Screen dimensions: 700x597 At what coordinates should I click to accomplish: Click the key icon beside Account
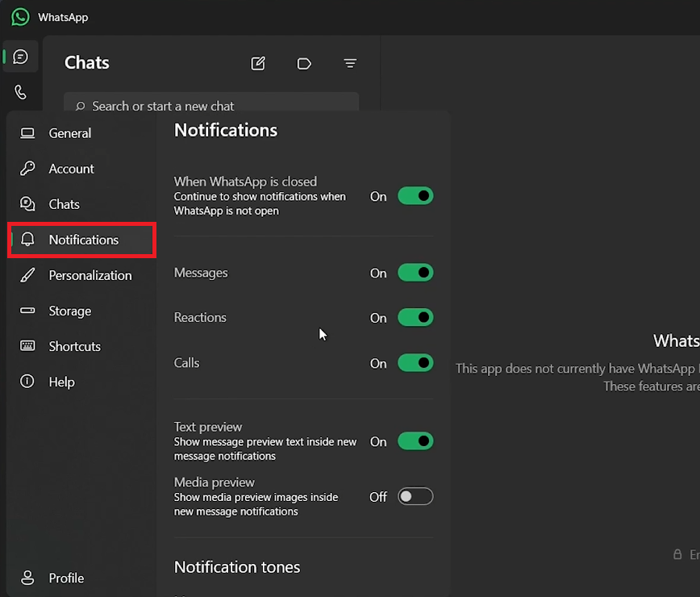tap(27, 169)
